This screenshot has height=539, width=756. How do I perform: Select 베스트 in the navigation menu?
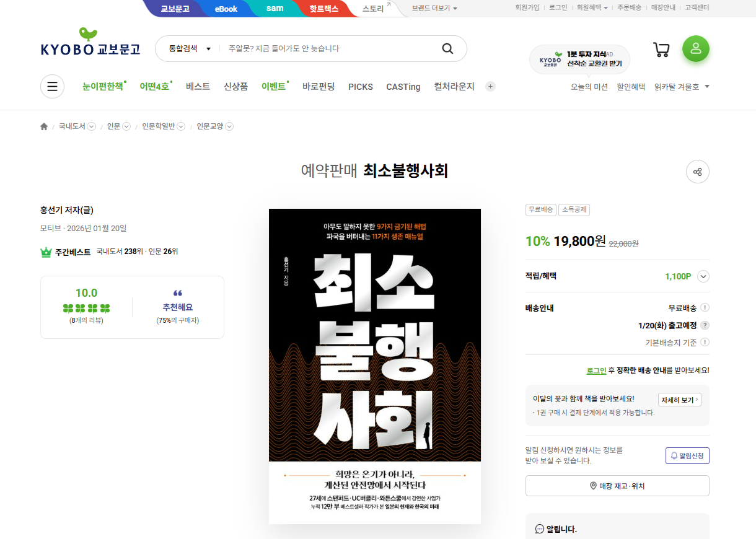point(197,86)
